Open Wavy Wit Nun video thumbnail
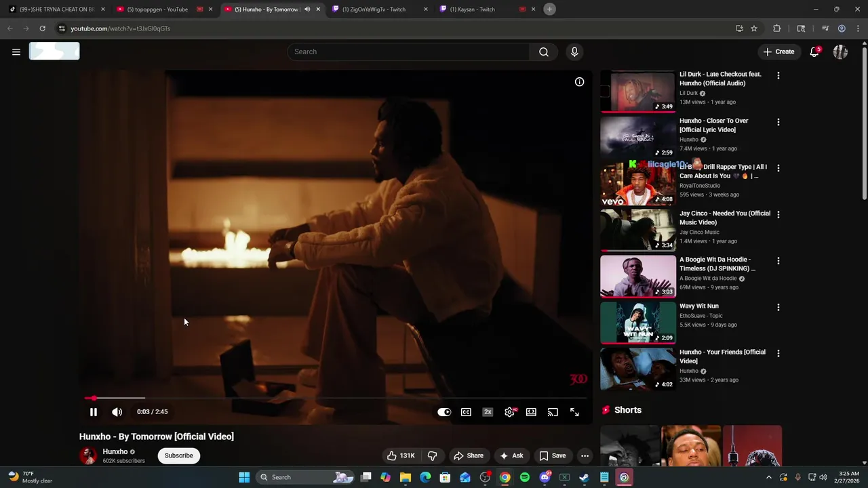This screenshot has height=488, width=868. pos(638,323)
